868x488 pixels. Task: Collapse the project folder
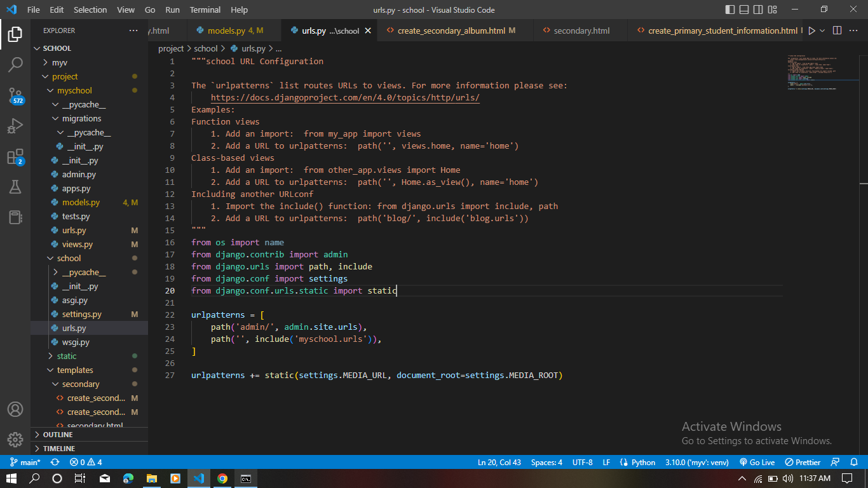point(90,76)
